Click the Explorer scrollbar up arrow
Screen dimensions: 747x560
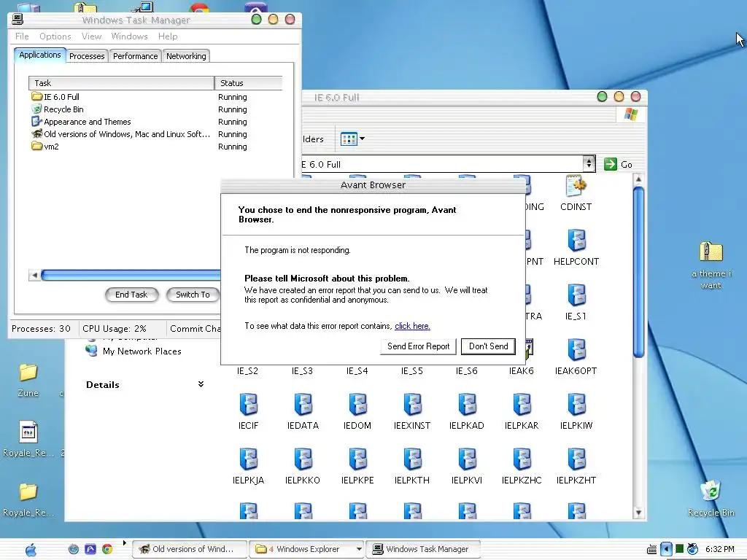tap(639, 179)
